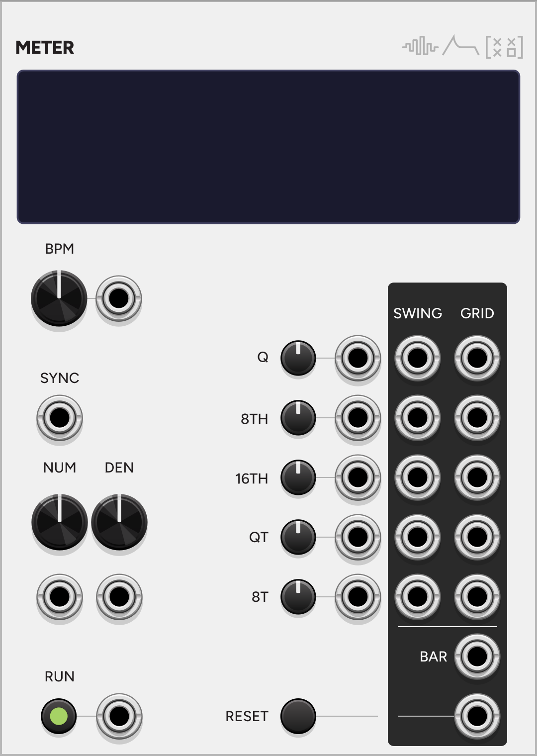The width and height of the screenshot is (537, 756).
Task: Click the BPM input jack
Action: [119, 298]
